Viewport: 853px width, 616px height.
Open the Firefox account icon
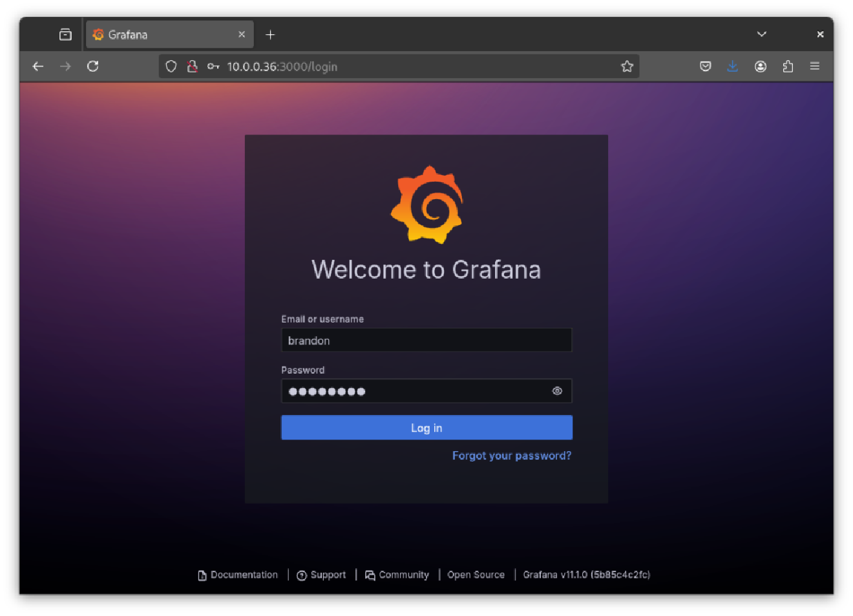(761, 66)
